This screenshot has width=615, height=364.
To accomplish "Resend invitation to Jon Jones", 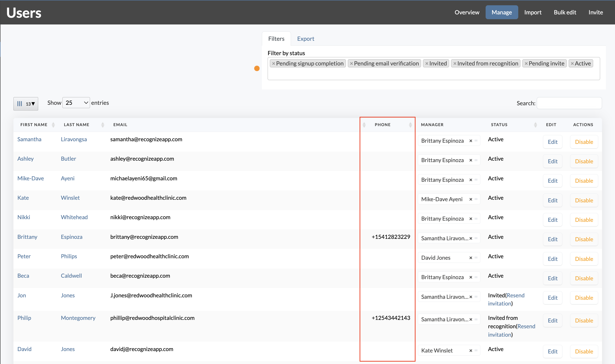I will click(x=506, y=299).
